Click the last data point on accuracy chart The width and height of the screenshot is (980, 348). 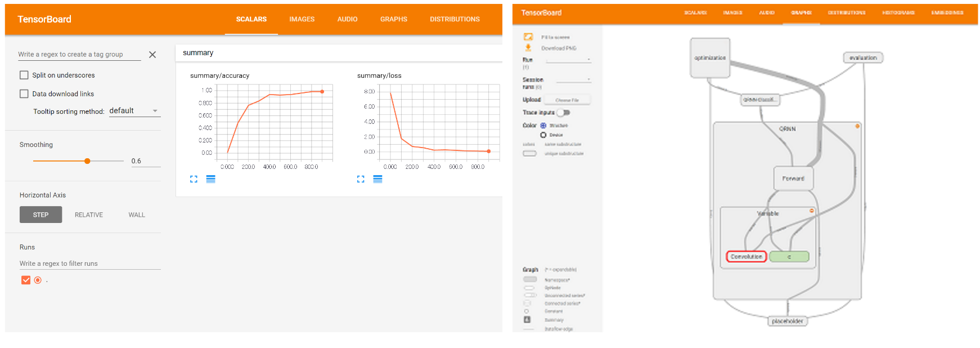[x=322, y=91]
